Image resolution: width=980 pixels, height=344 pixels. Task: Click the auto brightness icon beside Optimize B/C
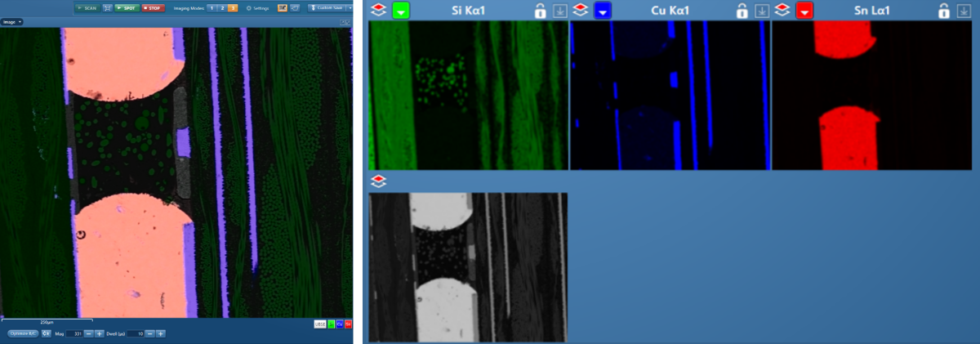pyautogui.click(x=47, y=333)
